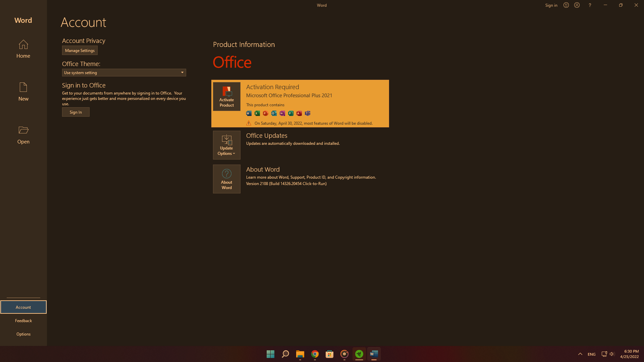644x362 pixels.
Task: Open the Update Options dropdown
Action: (227, 145)
